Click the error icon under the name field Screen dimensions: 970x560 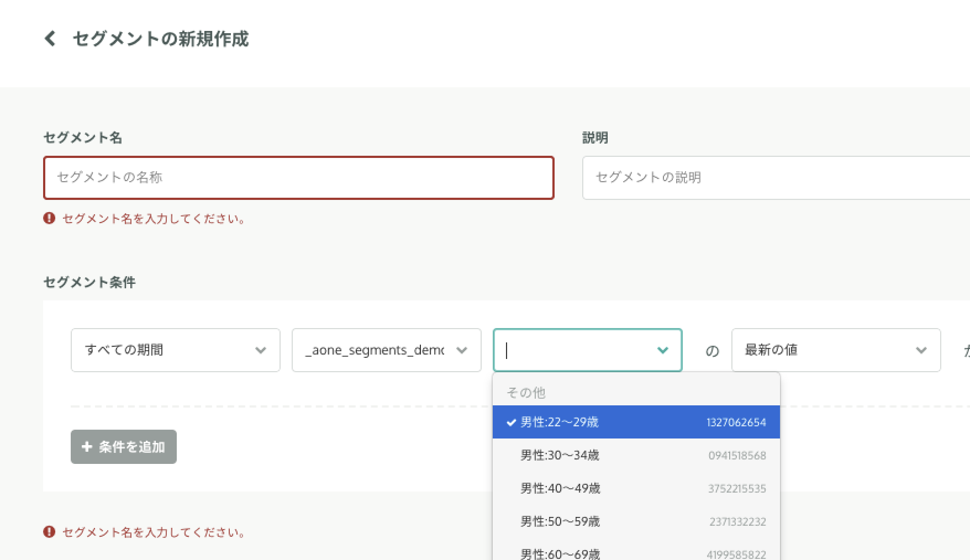pyautogui.click(x=49, y=218)
